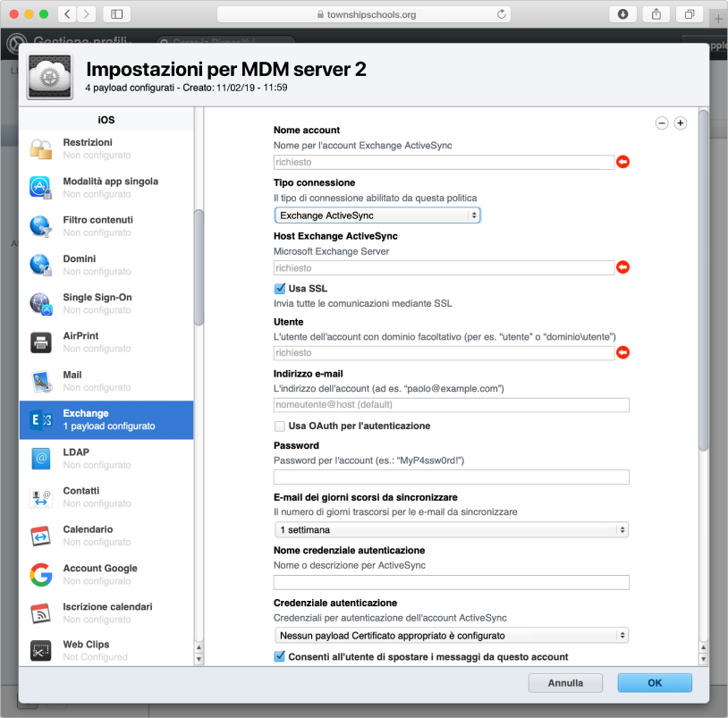Viewport: 728px width, 718px height.
Task: Confirm settings with the OK button
Action: pos(654,682)
